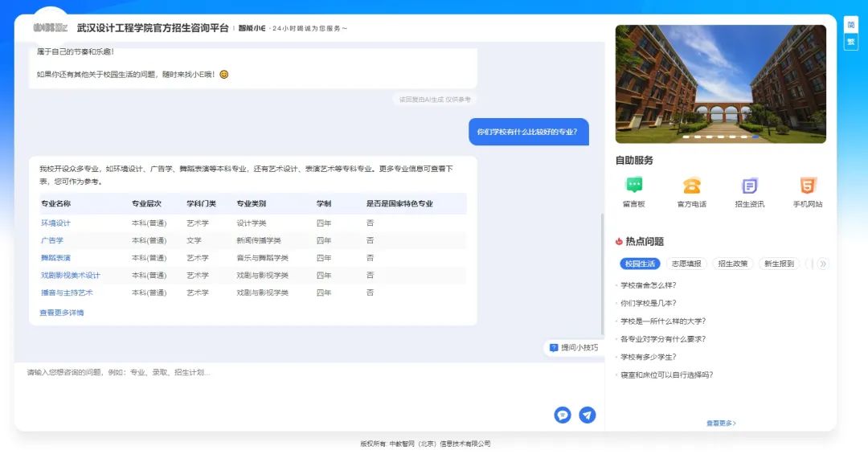Click the 官方电话 telephone icon
The image size is (868, 454).
click(691, 186)
